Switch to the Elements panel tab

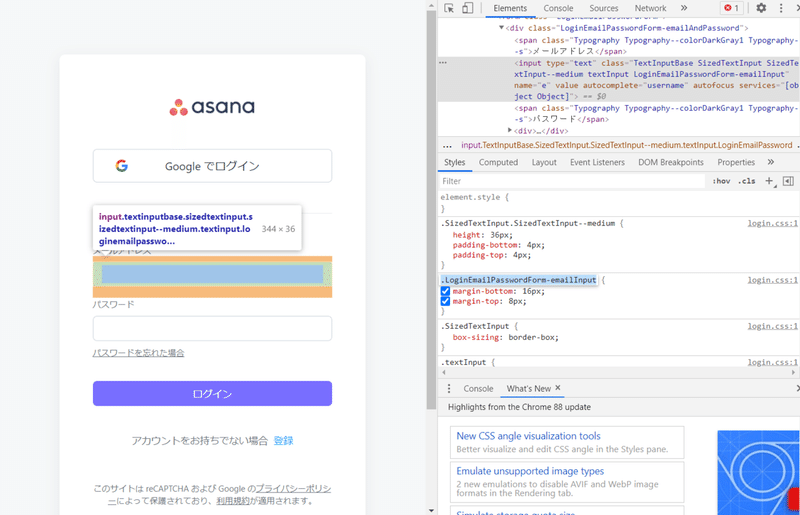(510, 8)
